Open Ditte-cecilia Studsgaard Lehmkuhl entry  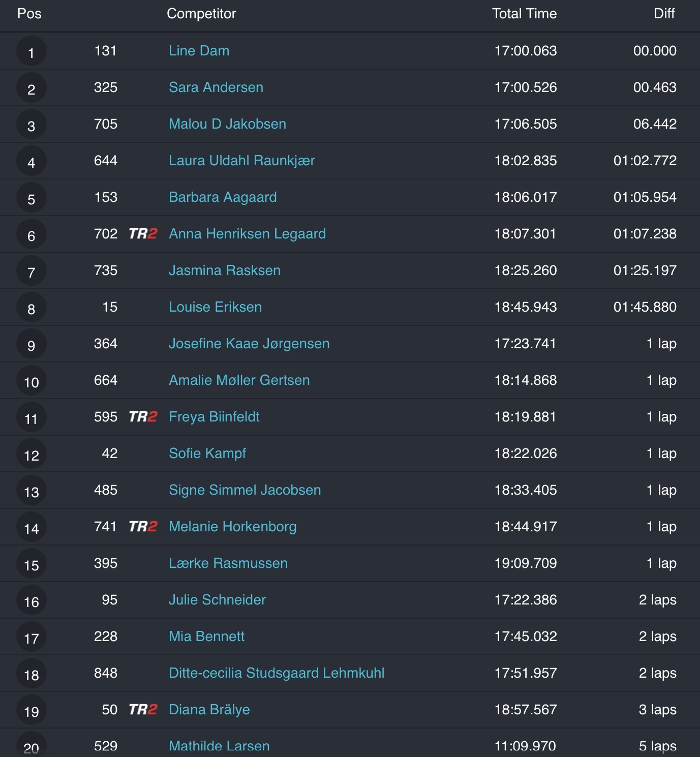tap(277, 673)
